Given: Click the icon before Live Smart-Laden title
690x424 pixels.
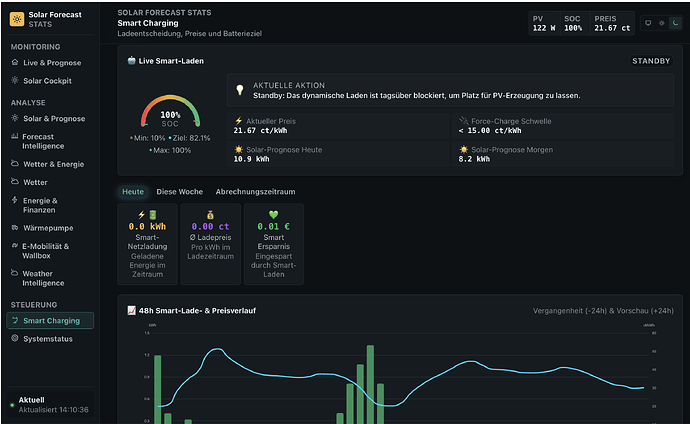Looking at the screenshot, I should click(x=131, y=61).
